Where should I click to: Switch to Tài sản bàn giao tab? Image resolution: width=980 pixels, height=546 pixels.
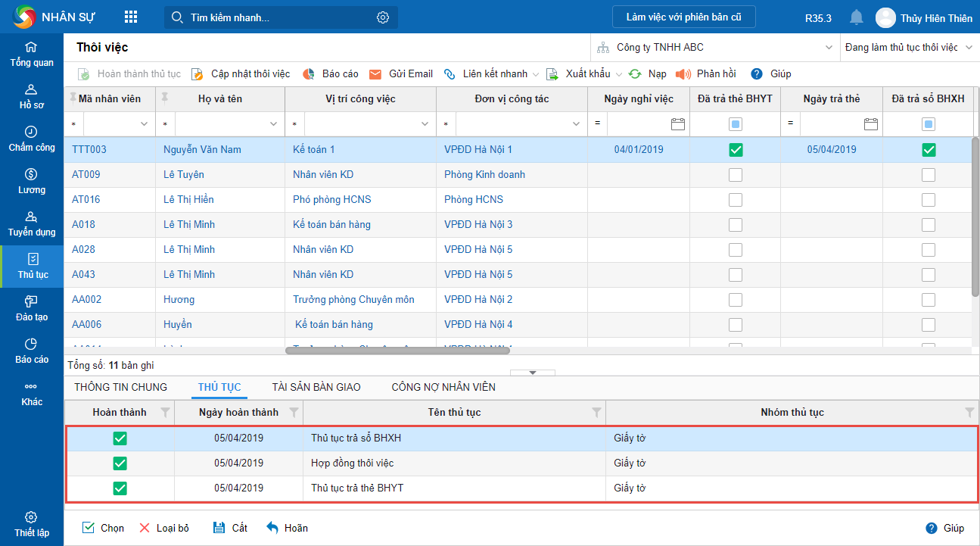316,387
